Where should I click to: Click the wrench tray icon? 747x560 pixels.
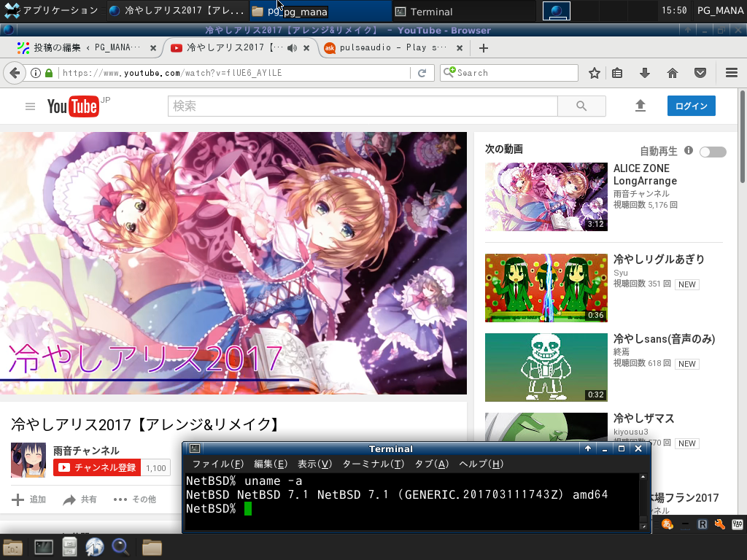click(719, 524)
